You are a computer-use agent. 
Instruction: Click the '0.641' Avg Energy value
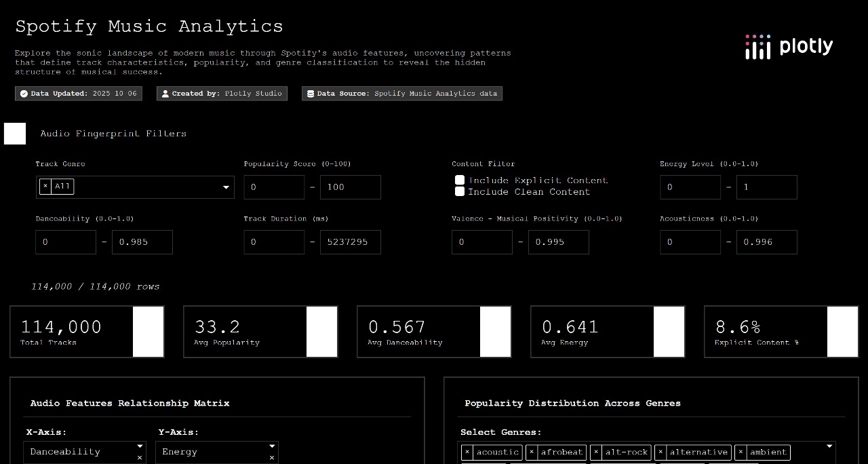point(570,327)
